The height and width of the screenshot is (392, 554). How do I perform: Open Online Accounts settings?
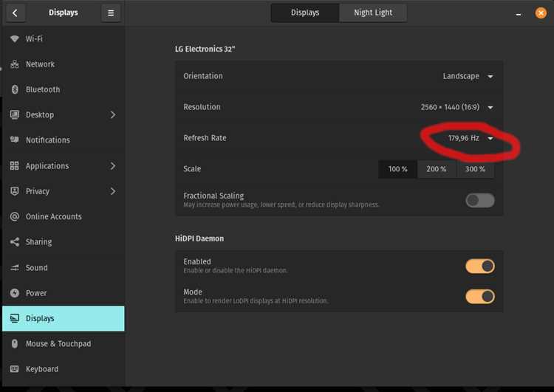[x=64, y=216]
